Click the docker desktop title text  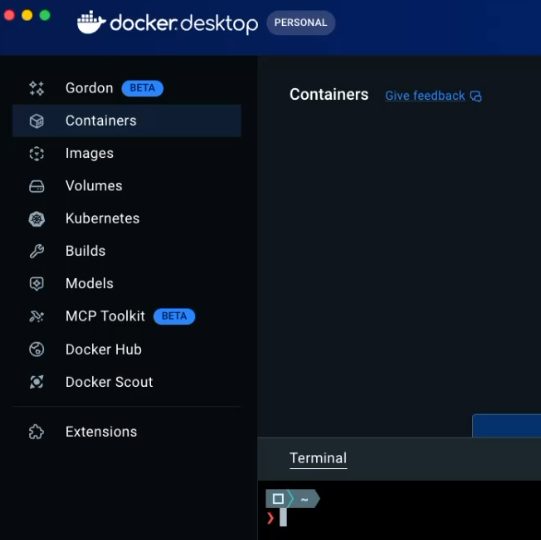click(x=184, y=23)
